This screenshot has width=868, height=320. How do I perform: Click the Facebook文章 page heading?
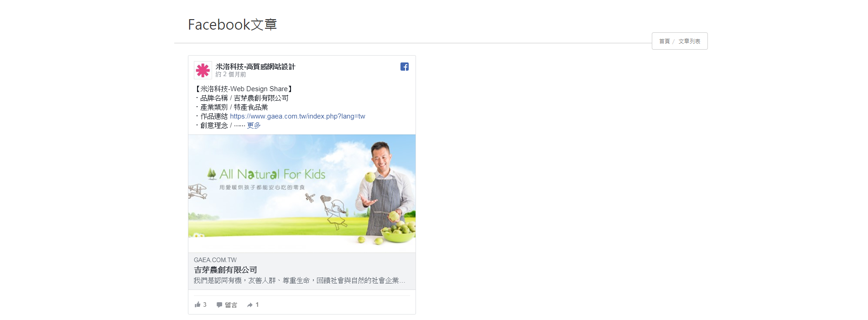tap(232, 25)
